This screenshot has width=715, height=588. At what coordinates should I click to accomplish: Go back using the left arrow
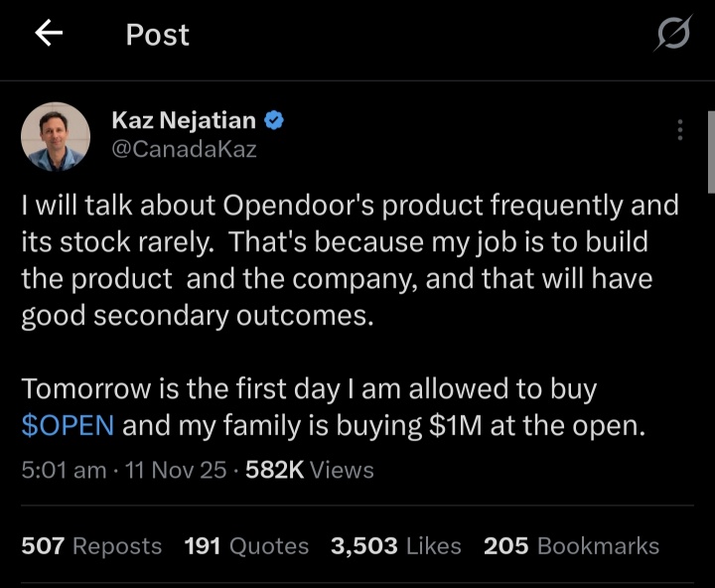point(49,35)
